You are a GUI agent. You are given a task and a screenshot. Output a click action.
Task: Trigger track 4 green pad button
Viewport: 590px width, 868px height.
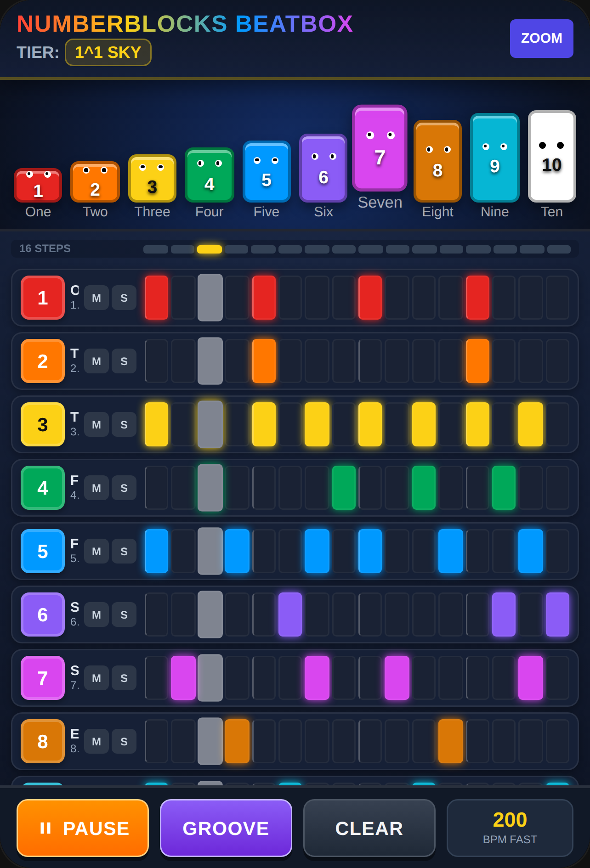pos(43,488)
